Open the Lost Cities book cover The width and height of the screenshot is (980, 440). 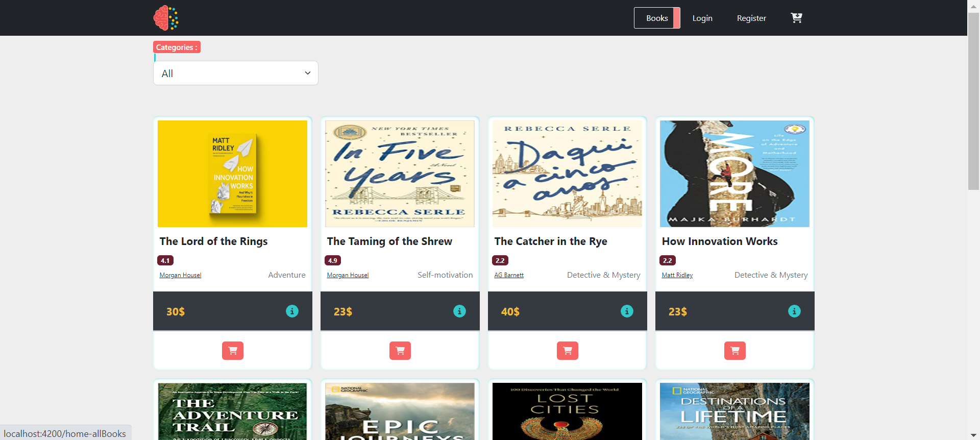click(x=567, y=411)
